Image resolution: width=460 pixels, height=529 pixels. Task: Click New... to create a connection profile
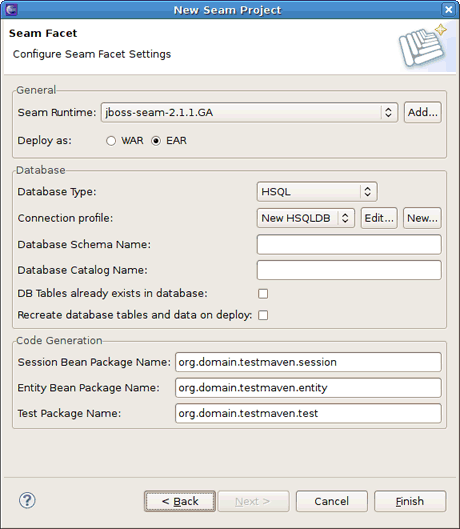coord(422,218)
